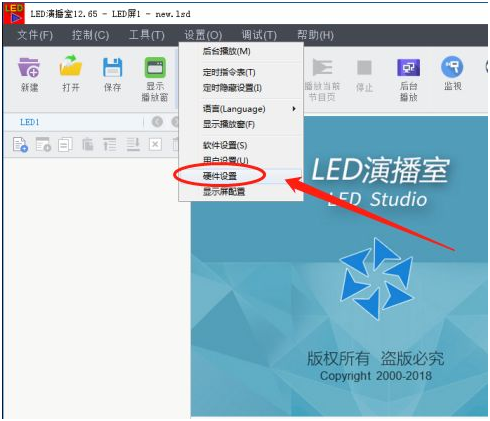The width and height of the screenshot is (490, 421).
Task: Click the X delete icon in the program toolbar
Action: (x=155, y=145)
